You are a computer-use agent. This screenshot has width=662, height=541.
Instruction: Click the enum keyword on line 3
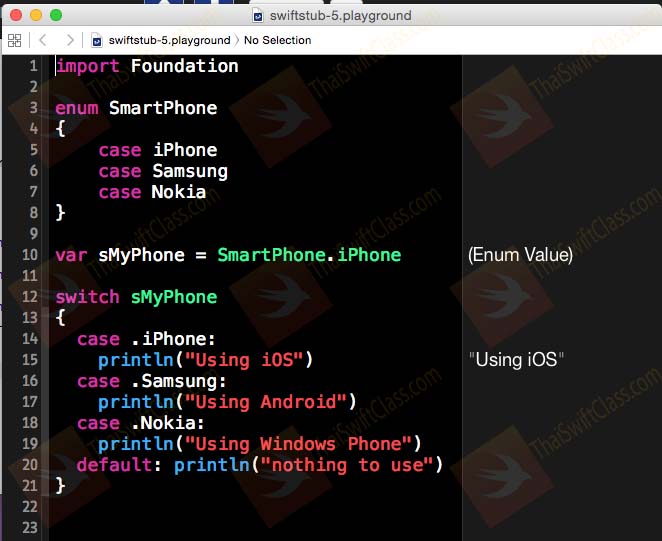pos(77,108)
